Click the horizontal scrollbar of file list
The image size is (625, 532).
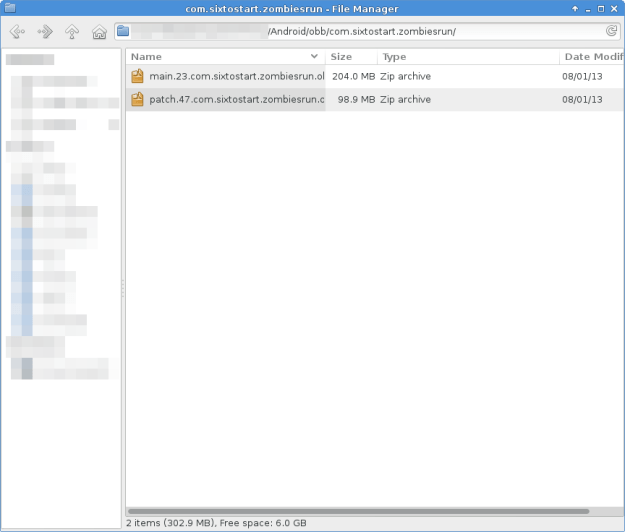click(x=358, y=511)
